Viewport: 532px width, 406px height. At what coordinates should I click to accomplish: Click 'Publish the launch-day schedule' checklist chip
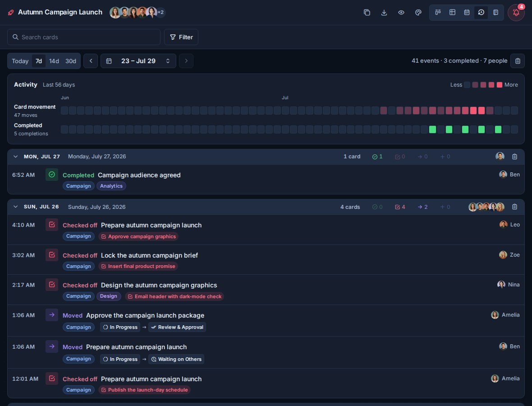click(x=145, y=390)
